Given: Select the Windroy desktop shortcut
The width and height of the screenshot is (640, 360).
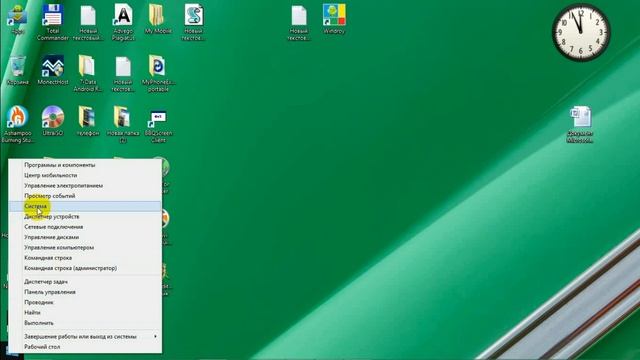Looking at the screenshot, I should [334, 19].
